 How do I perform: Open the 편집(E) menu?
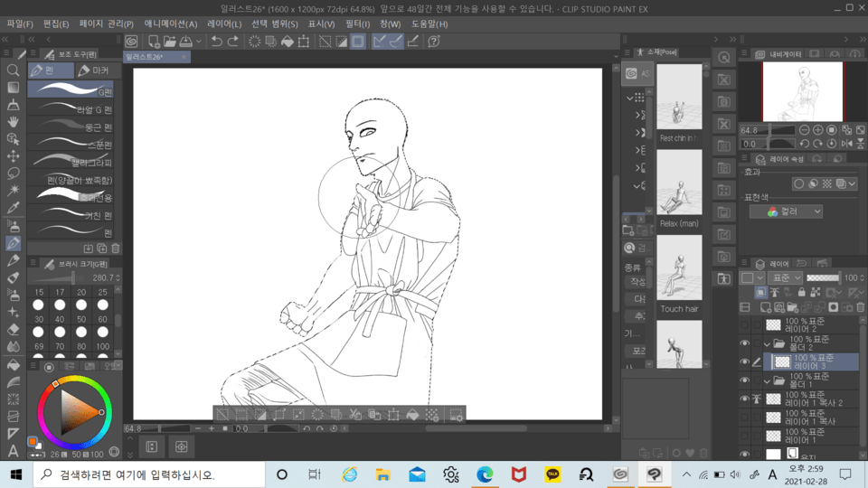click(x=56, y=23)
